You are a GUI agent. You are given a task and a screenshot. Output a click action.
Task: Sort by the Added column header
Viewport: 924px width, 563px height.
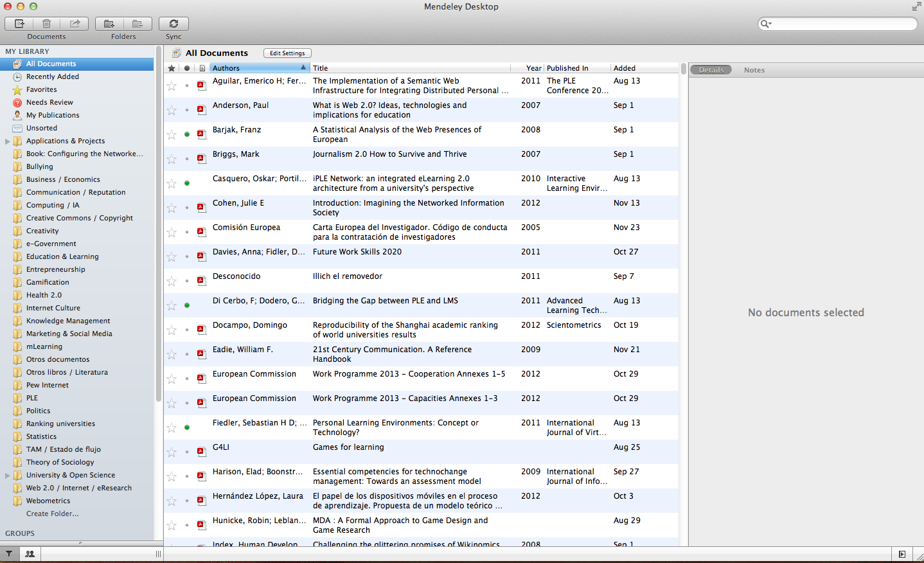click(x=644, y=68)
